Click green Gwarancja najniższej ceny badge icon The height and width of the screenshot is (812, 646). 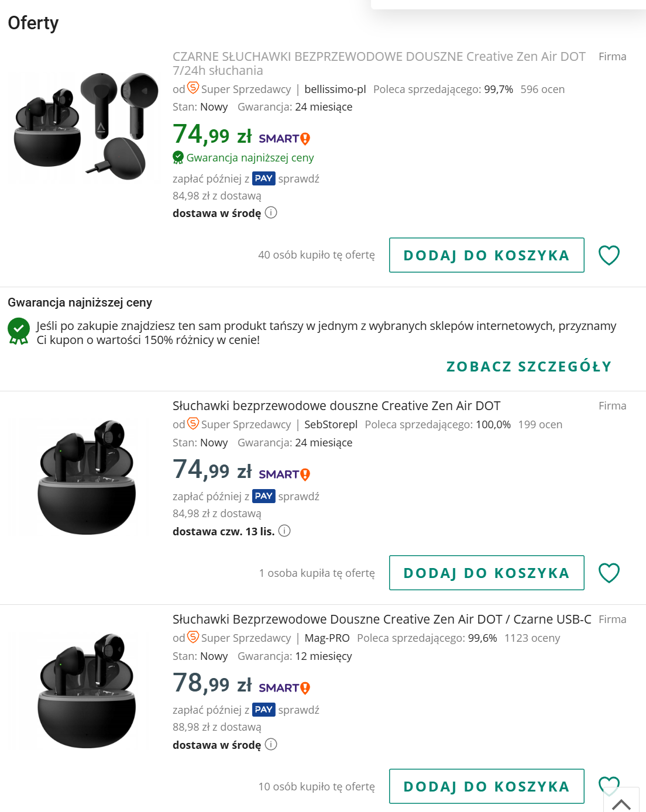pos(178,157)
